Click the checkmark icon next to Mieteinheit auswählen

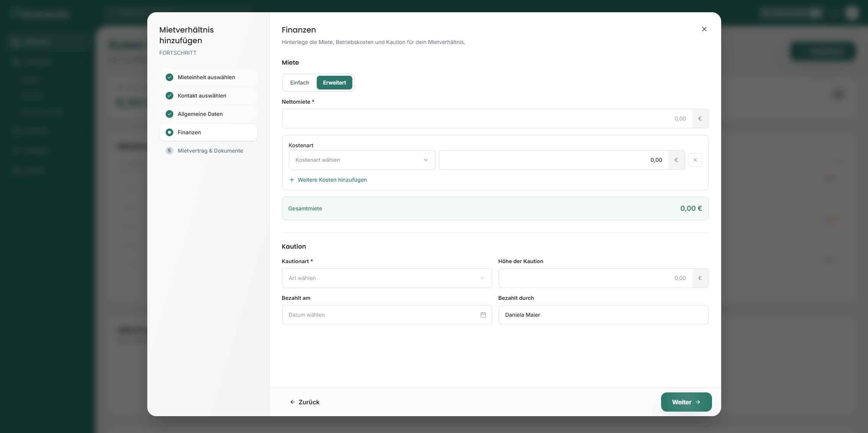coord(169,77)
